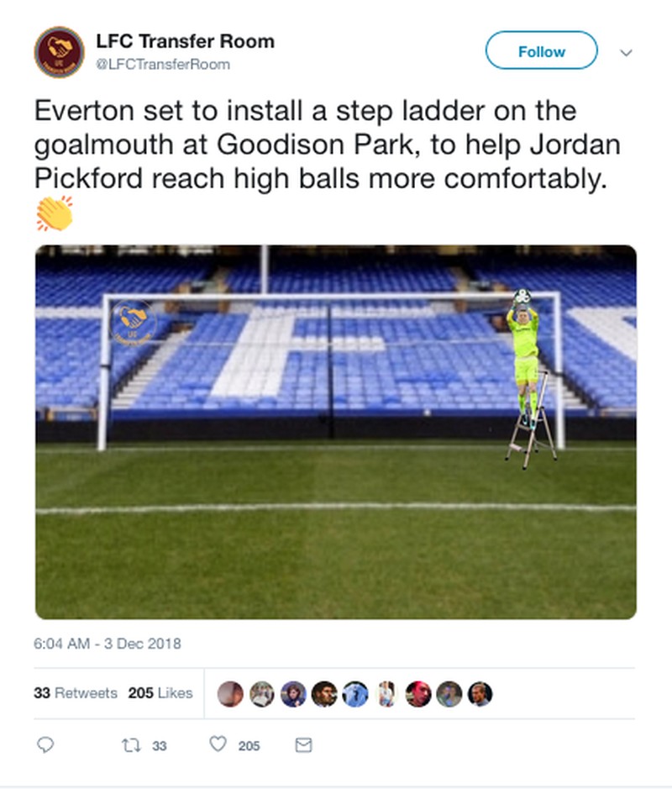
Task: Click the clapping hands emoji in tweet
Action: point(55,213)
